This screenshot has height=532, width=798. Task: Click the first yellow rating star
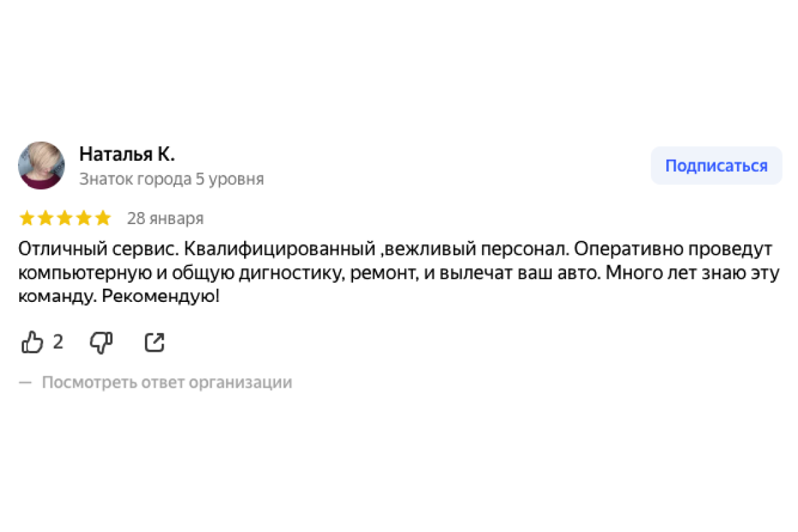pos(27,218)
